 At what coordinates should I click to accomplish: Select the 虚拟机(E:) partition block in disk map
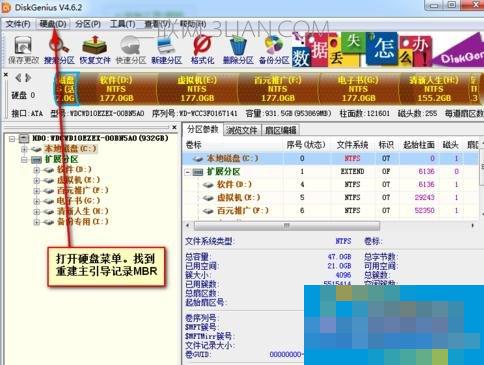pos(197,89)
